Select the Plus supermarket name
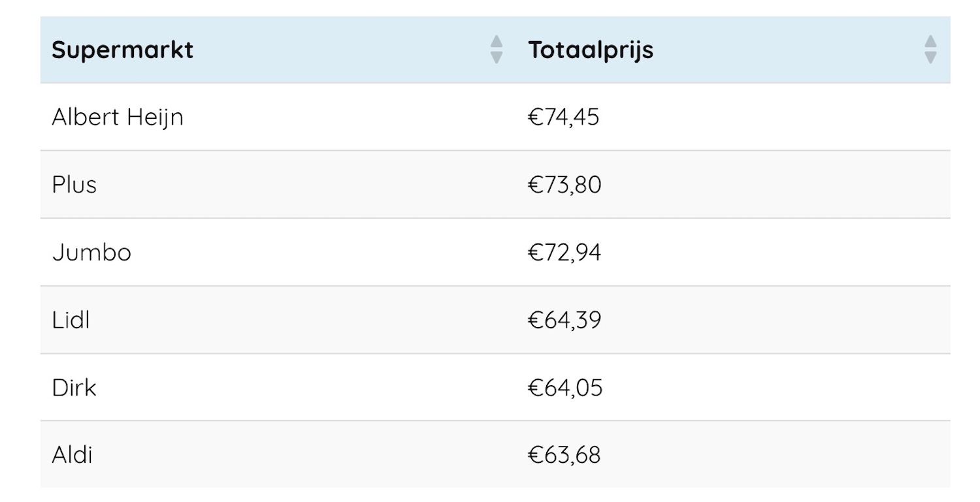Screen dimensions: 980x502 [x=74, y=185]
